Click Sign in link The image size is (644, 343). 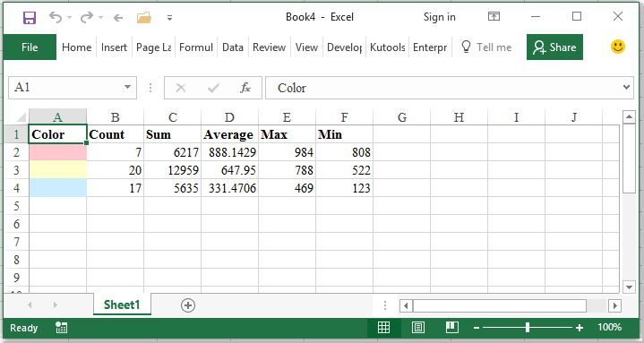(x=440, y=17)
